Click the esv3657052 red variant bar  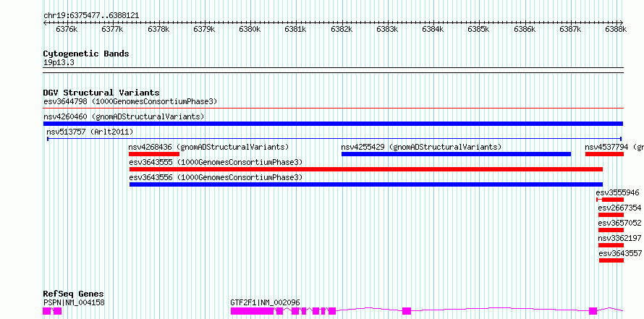pyautogui.click(x=611, y=230)
